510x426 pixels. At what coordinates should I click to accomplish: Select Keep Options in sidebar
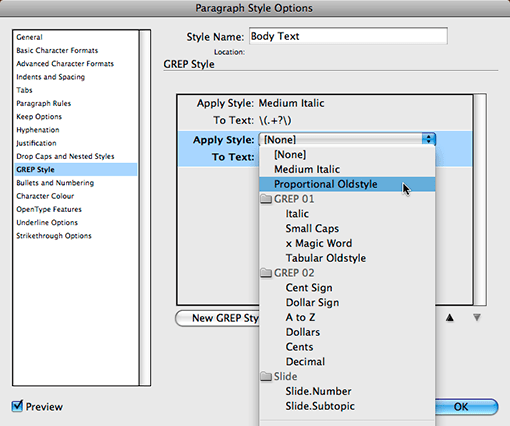39,117
